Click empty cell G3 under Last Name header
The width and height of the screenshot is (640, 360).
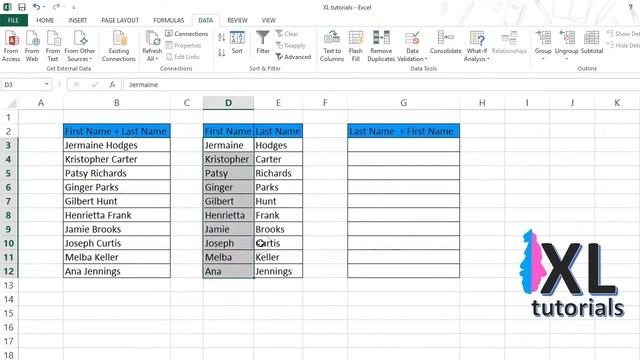(403, 145)
